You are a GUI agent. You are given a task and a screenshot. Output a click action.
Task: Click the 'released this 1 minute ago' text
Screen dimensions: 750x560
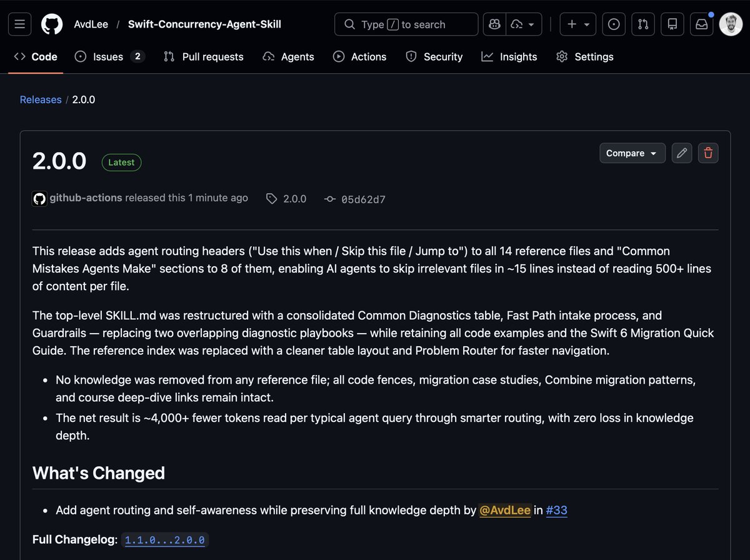point(186,198)
